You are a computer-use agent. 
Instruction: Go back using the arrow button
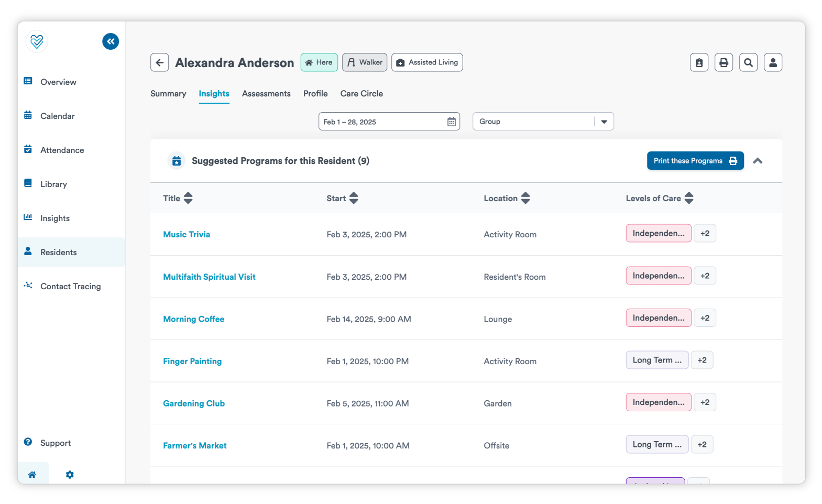[160, 62]
